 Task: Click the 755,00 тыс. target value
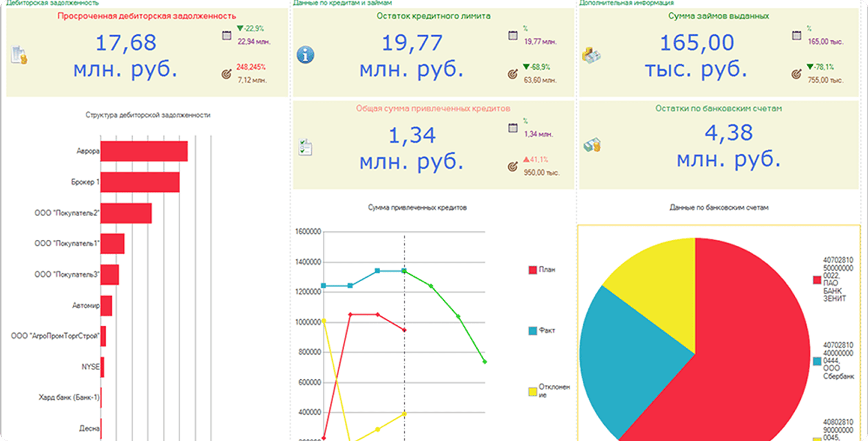coord(825,80)
